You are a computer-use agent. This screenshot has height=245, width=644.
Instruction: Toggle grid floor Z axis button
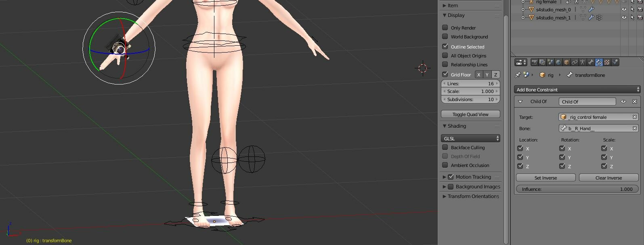pos(495,74)
